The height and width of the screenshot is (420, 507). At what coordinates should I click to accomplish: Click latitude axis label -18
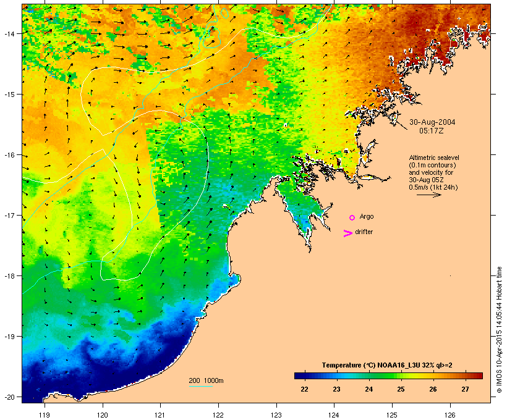pos(9,276)
